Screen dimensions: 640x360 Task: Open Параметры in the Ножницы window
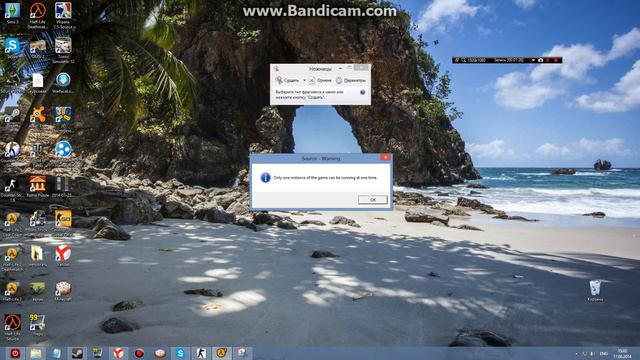351,80
